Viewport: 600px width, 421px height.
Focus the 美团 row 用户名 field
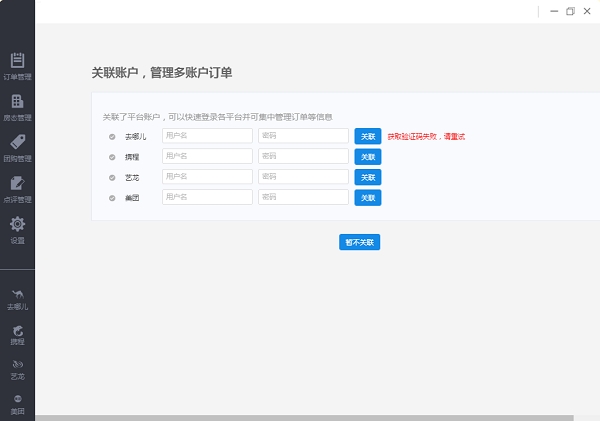tap(207, 197)
